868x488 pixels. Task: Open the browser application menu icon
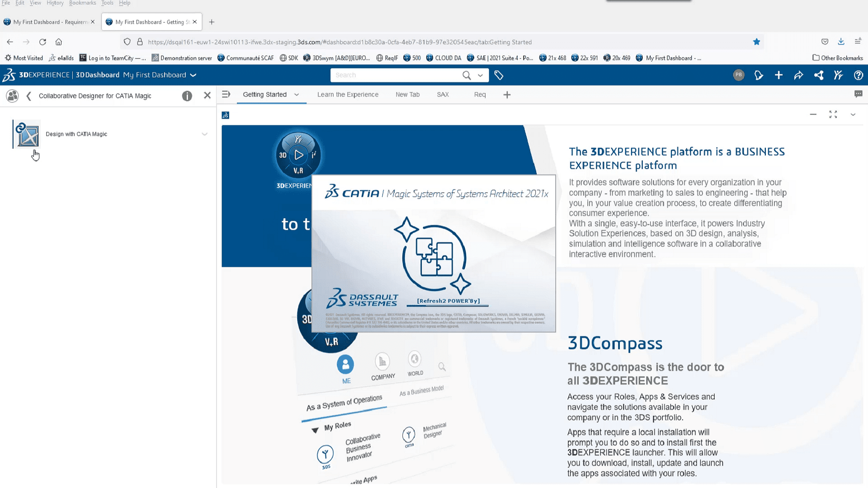(x=858, y=42)
